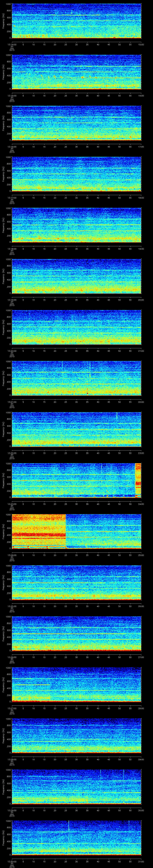The width and height of the screenshot is (153, 868).
Task: Select the spectrogram panel starting at 13:28:00
Action: coord(76,736)
